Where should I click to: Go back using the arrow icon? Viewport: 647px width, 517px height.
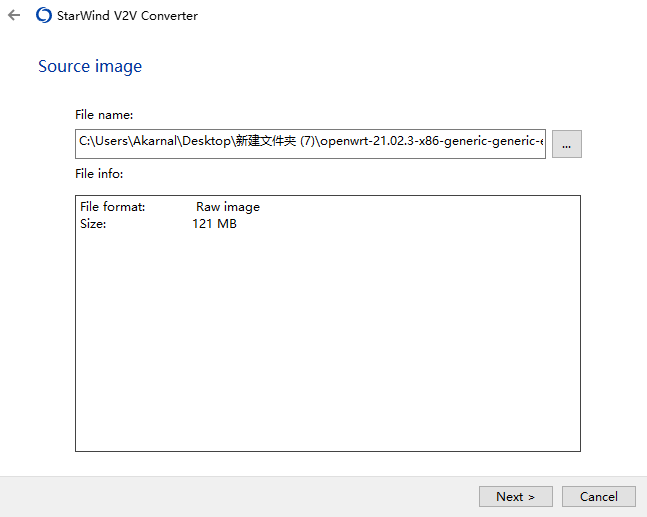[14, 16]
